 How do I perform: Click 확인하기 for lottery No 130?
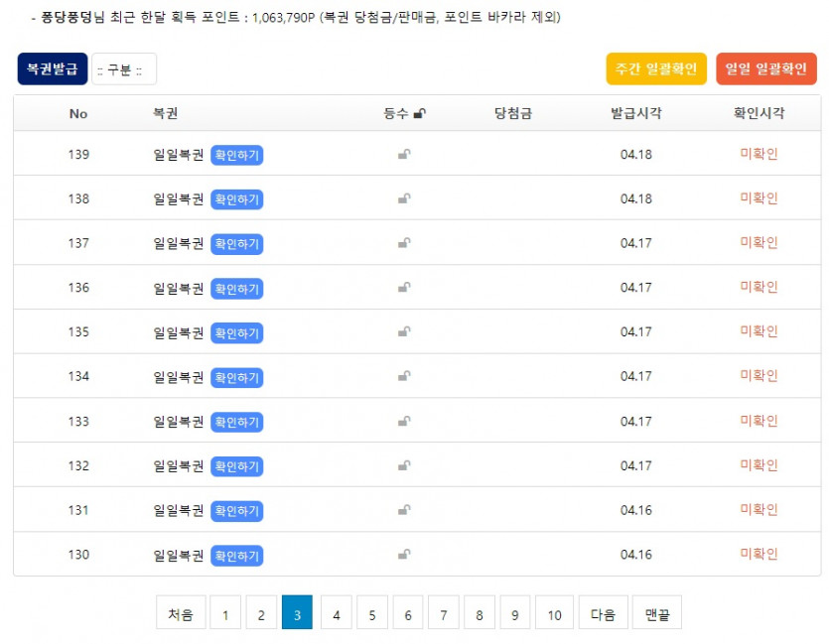coord(237,556)
